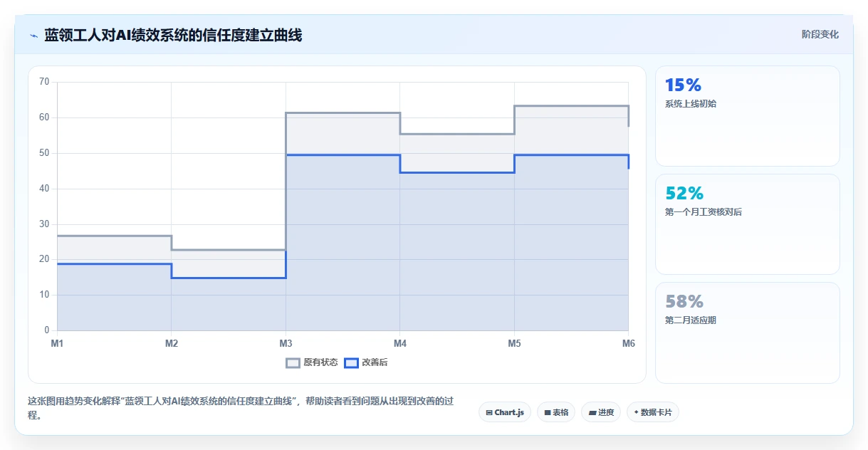Click the 第二月适应期 caption

691,320
